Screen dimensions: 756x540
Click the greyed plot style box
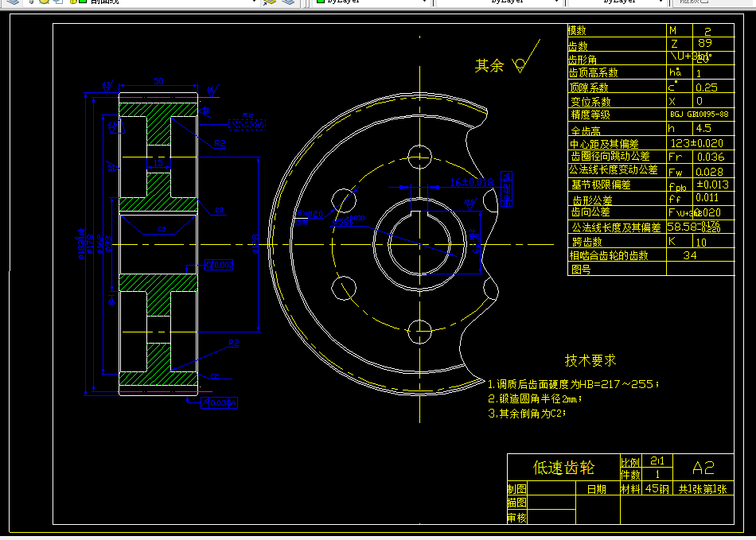pyautogui.click(x=705, y=2)
